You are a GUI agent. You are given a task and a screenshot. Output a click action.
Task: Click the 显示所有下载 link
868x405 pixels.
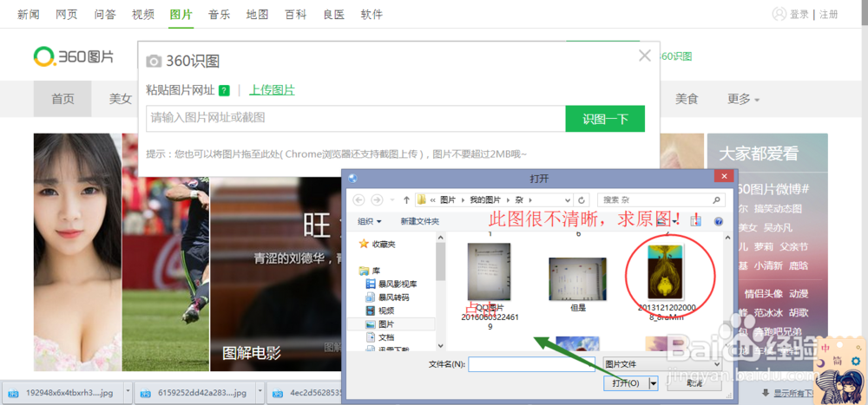(794, 393)
